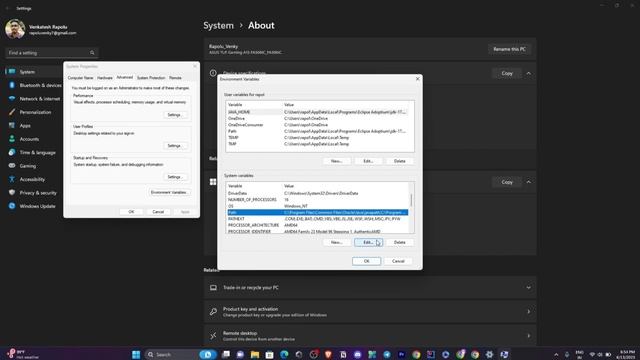
Task: Open Startup and Recovery Settings button
Action: [174, 177]
